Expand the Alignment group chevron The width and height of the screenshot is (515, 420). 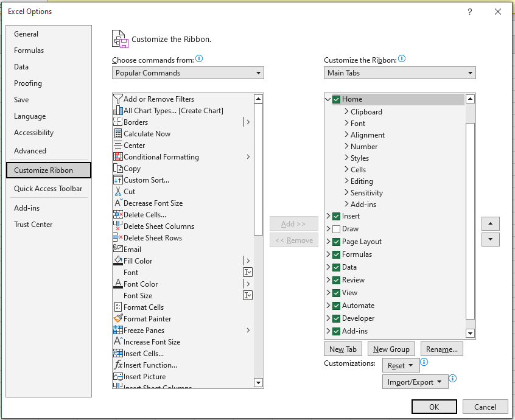(x=346, y=135)
